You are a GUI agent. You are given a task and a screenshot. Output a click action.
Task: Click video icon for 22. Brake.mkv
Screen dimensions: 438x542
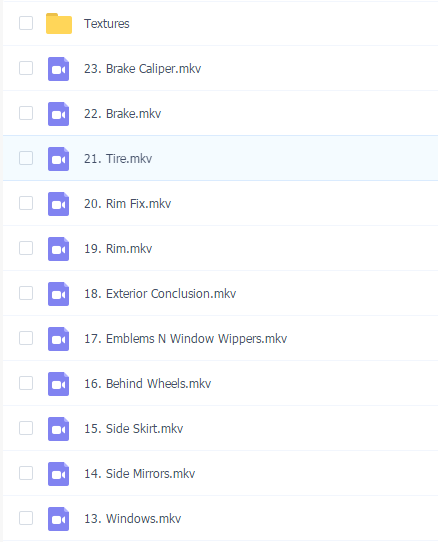(x=58, y=114)
